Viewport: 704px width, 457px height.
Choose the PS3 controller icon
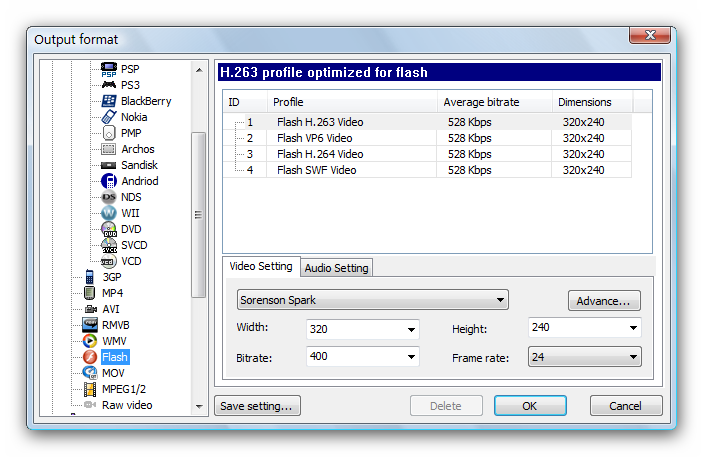coord(109,85)
